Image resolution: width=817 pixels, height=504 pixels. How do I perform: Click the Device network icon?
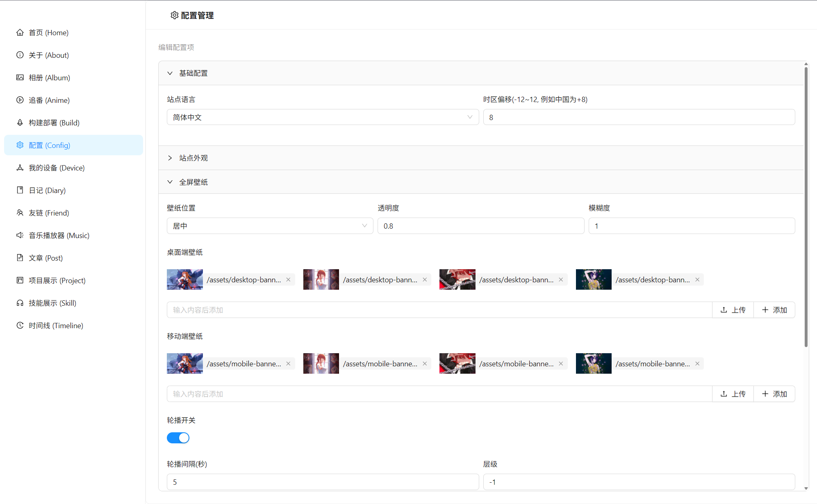20,168
